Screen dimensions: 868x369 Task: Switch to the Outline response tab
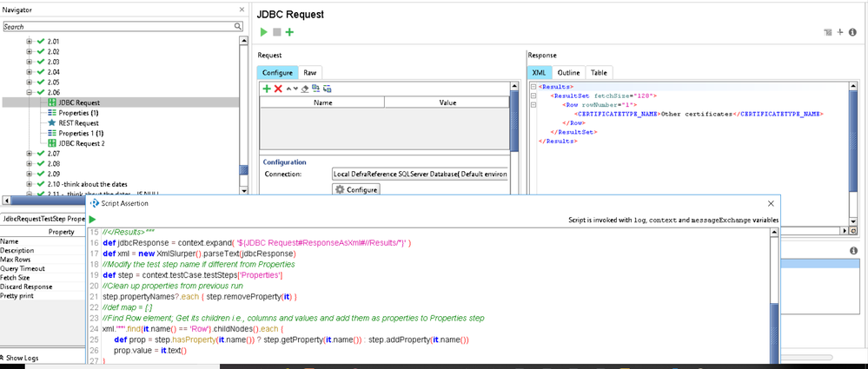click(568, 72)
